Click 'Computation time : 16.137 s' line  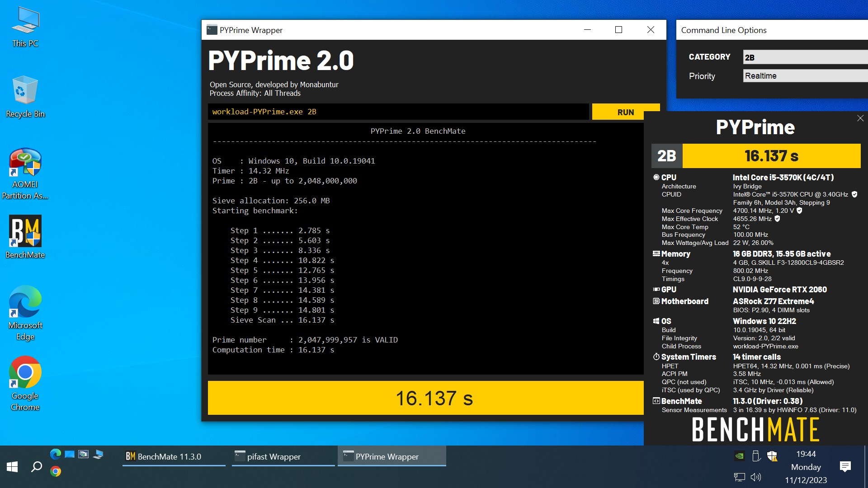click(x=273, y=350)
